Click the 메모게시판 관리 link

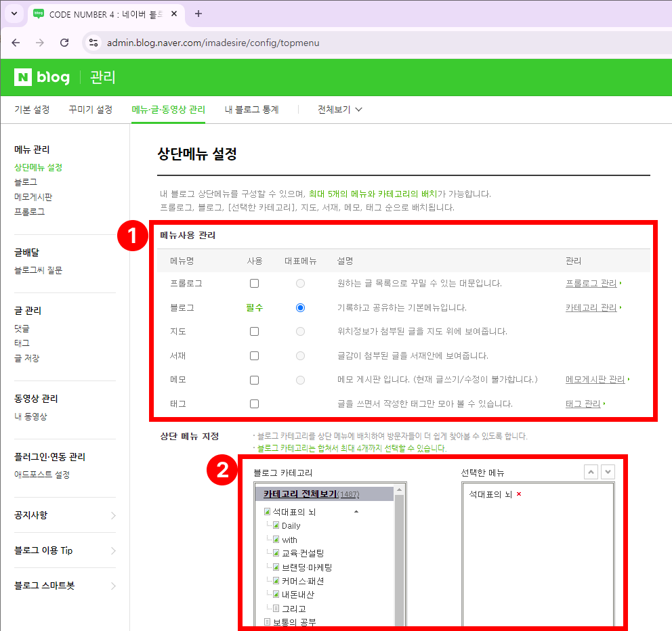pyautogui.click(x=595, y=380)
